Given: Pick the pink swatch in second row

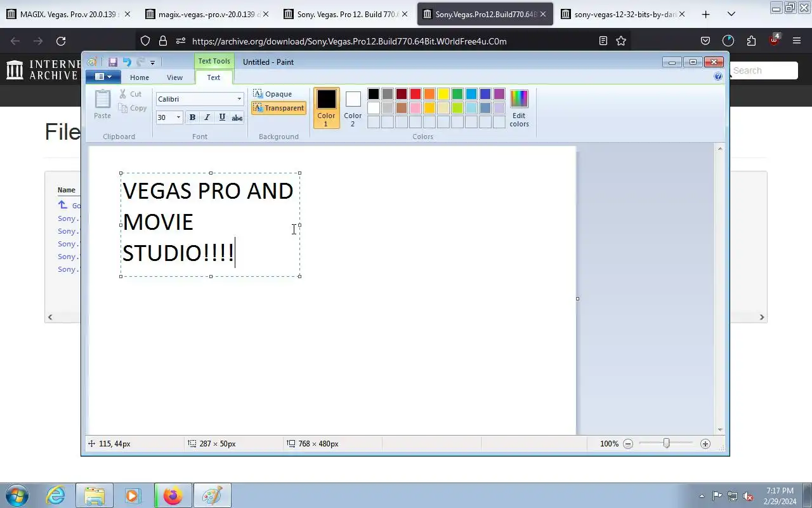Looking at the screenshot, I should pos(416,108).
